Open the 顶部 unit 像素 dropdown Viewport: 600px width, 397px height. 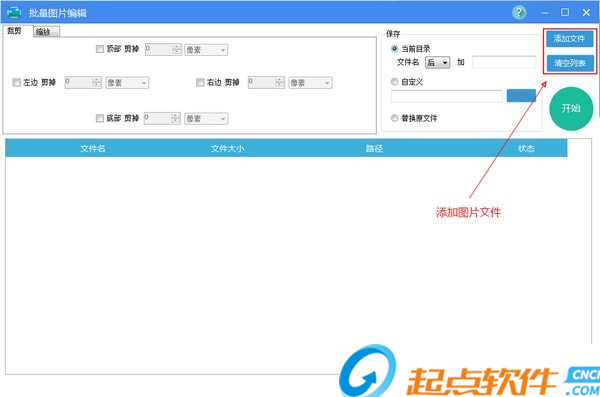(206, 50)
